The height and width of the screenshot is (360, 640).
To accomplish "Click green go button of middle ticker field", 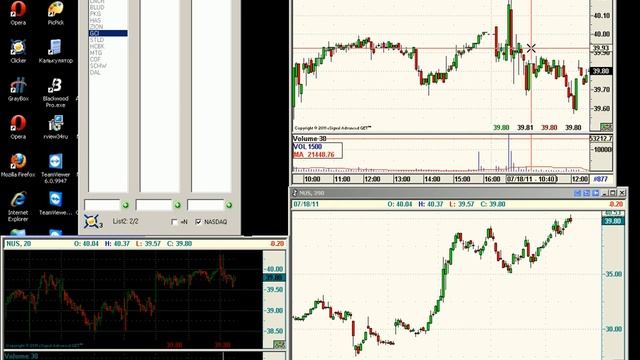I will tap(177, 205).
